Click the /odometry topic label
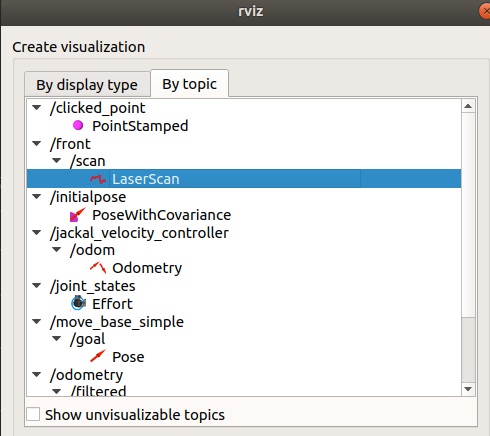This screenshot has width=490, height=436. point(86,375)
